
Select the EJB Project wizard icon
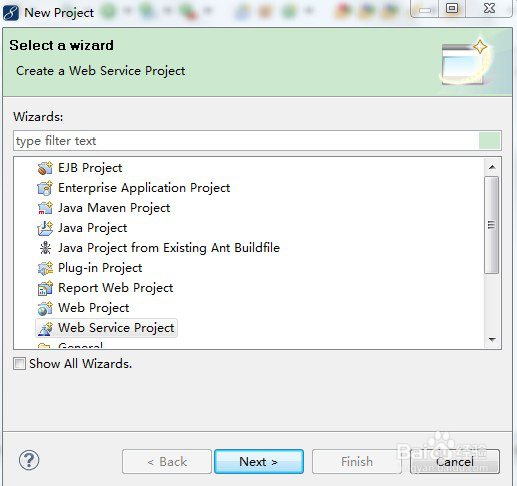45,168
